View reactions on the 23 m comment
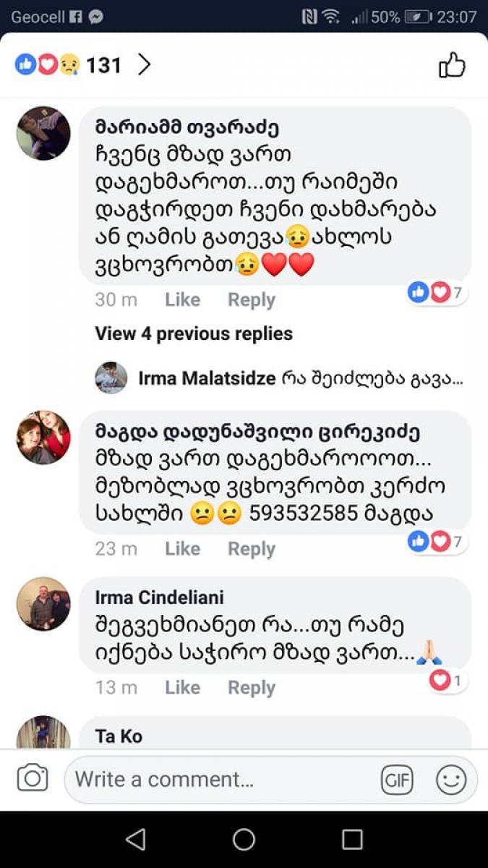The image size is (488, 868). tap(439, 541)
